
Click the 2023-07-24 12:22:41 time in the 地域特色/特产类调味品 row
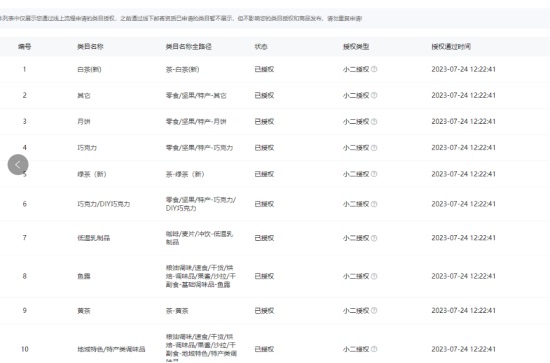coord(463,349)
